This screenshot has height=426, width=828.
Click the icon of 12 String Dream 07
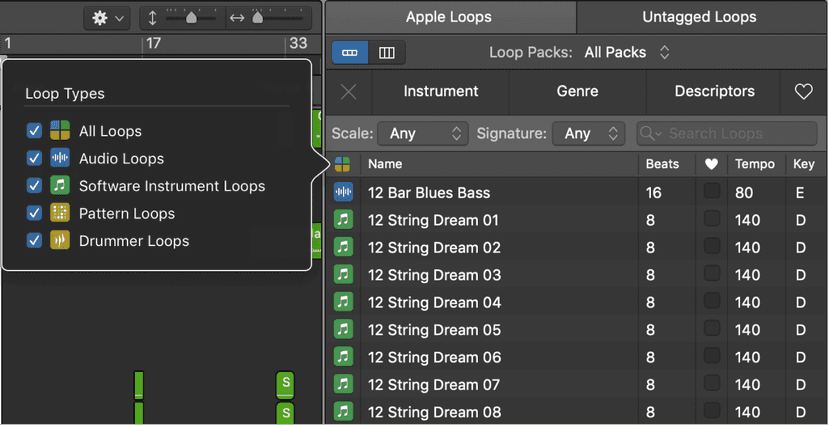[x=343, y=384]
